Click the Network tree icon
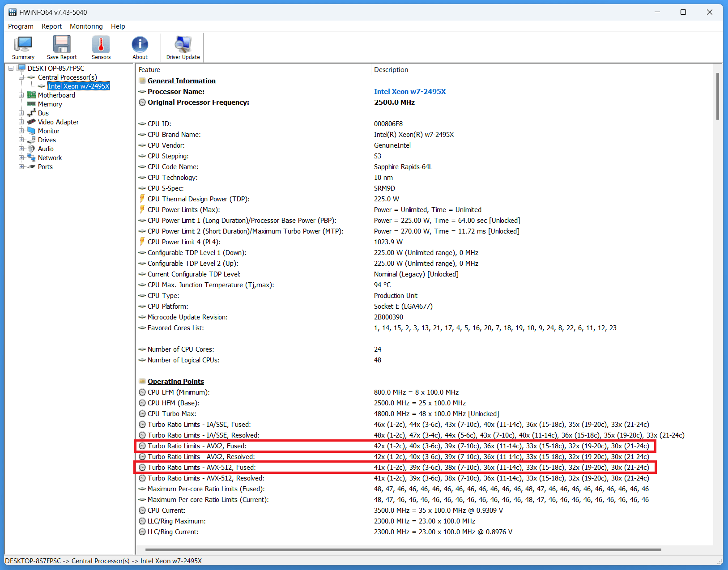 pos(31,157)
